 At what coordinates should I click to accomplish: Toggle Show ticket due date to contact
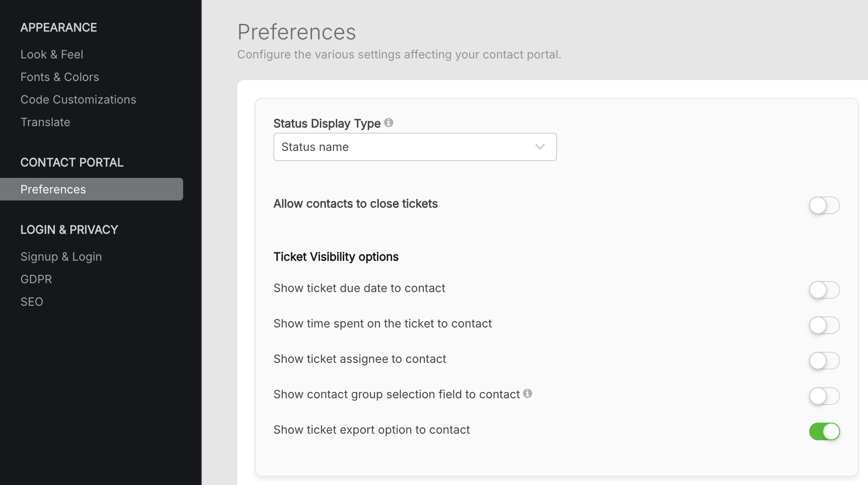click(x=824, y=290)
